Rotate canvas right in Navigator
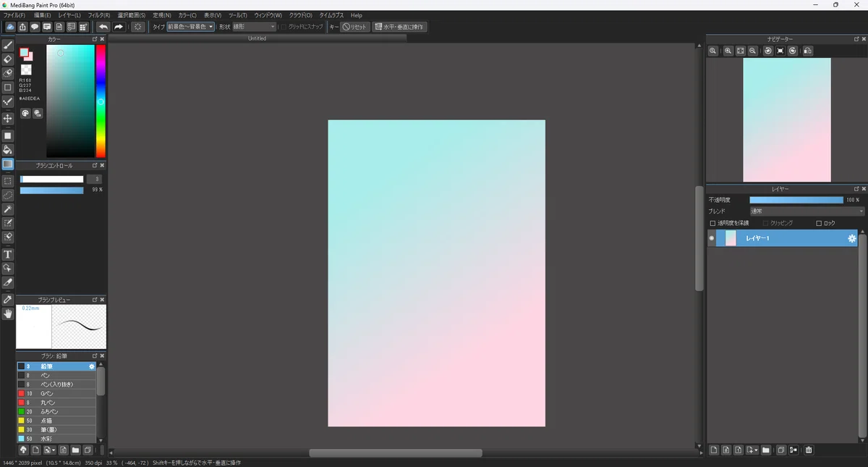The image size is (868, 467). (793, 51)
